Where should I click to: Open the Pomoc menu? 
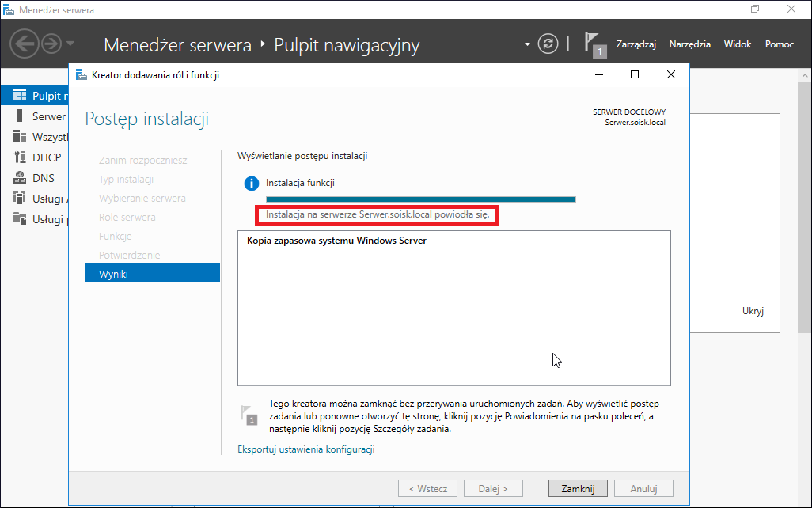[780, 44]
